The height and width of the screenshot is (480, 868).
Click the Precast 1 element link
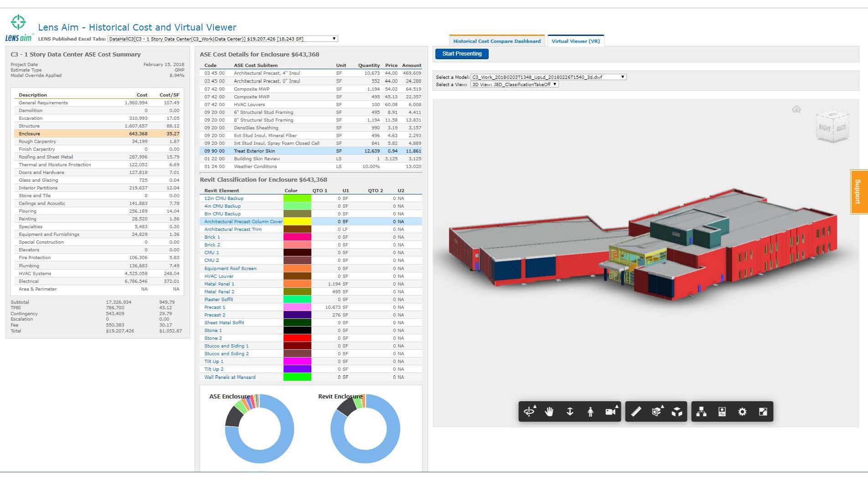point(215,307)
